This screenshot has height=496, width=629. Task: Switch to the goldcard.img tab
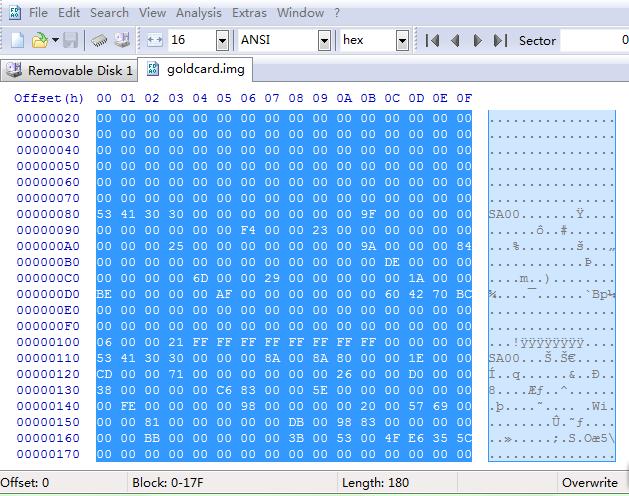196,69
